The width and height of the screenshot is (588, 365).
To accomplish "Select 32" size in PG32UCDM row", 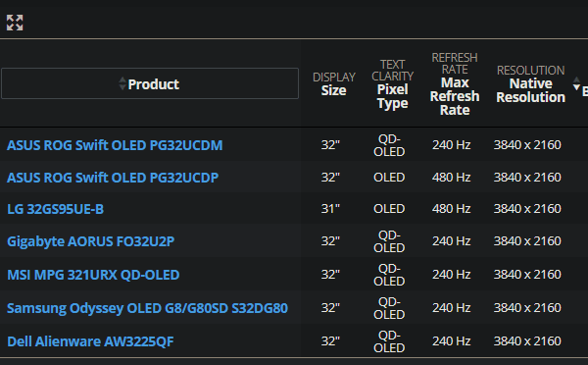I will pyautogui.click(x=330, y=145).
